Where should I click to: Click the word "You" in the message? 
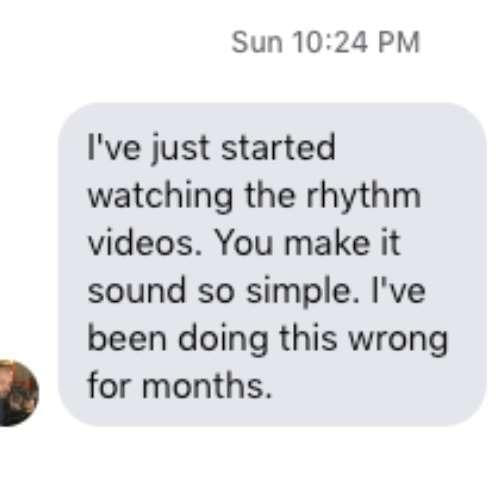tap(245, 243)
